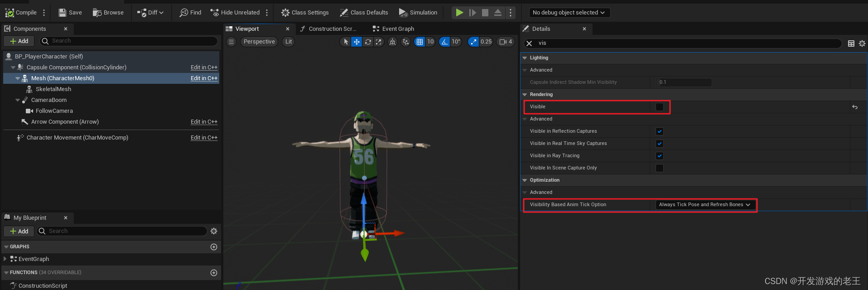Image resolution: width=868 pixels, height=290 pixels.
Task: Change rotation snap value 10°
Action: point(456,42)
